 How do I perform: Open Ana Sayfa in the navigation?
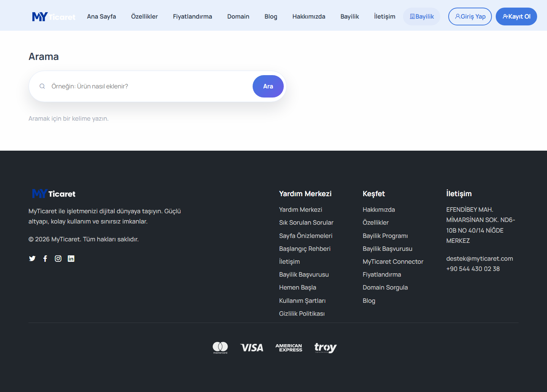click(101, 17)
